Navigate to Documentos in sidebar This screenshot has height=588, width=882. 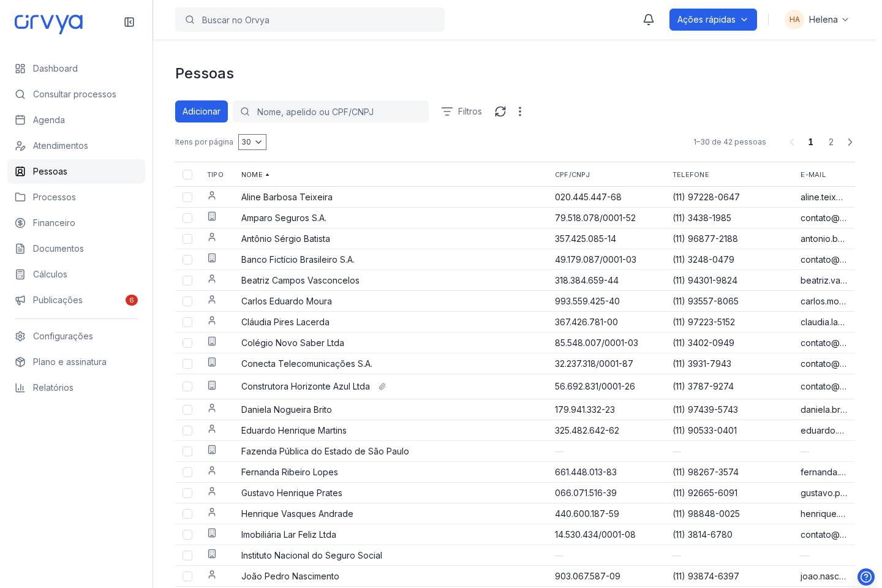(76, 249)
